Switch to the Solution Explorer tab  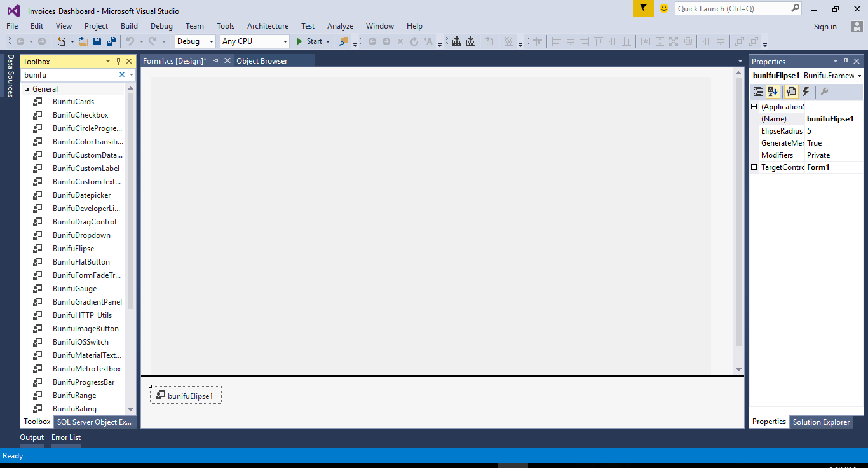(x=821, y=422)
